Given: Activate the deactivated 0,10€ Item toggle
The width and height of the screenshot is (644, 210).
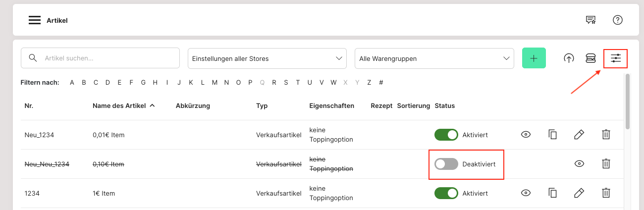Looking at the screenshot, I should pos(446,164).
